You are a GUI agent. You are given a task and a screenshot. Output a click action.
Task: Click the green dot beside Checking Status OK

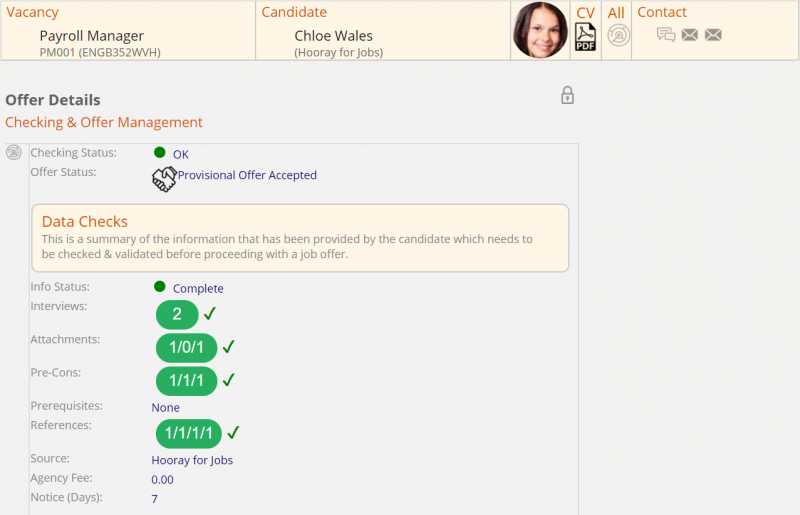pos(160,153)
